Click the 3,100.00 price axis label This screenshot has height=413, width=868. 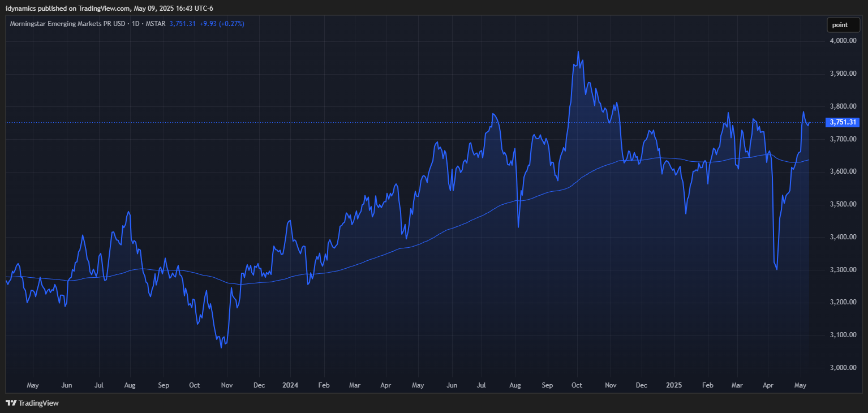843,335
